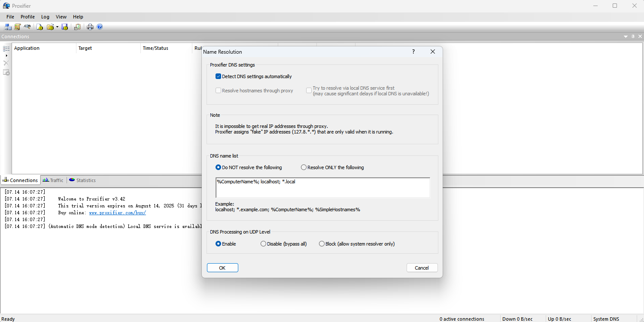
Task: Click the blue Help question mark icon
Action: tap(100, 27)
